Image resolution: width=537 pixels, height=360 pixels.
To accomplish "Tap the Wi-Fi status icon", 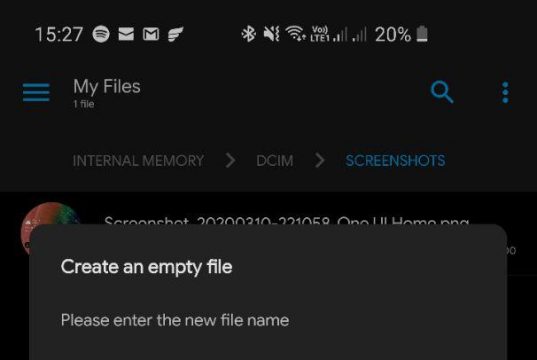I will (x=295, y=33).
